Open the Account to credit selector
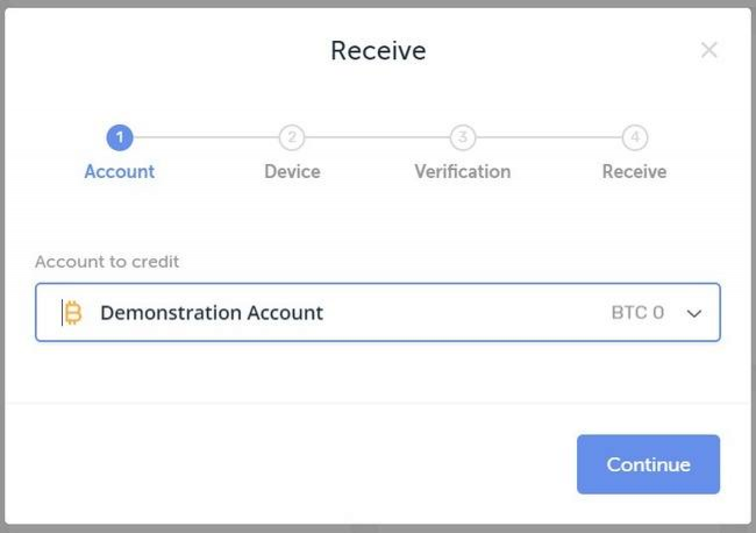This screenshot has width=756, height=533. 377,312
